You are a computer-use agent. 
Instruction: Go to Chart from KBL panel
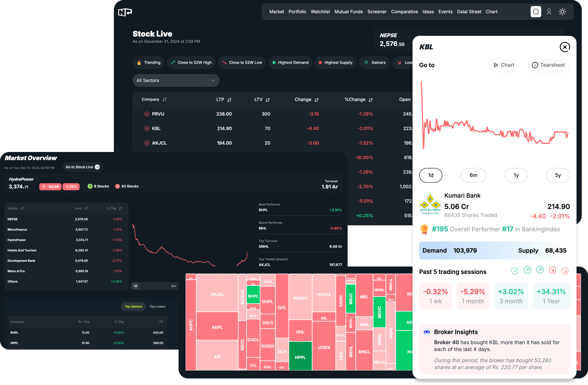503,65
